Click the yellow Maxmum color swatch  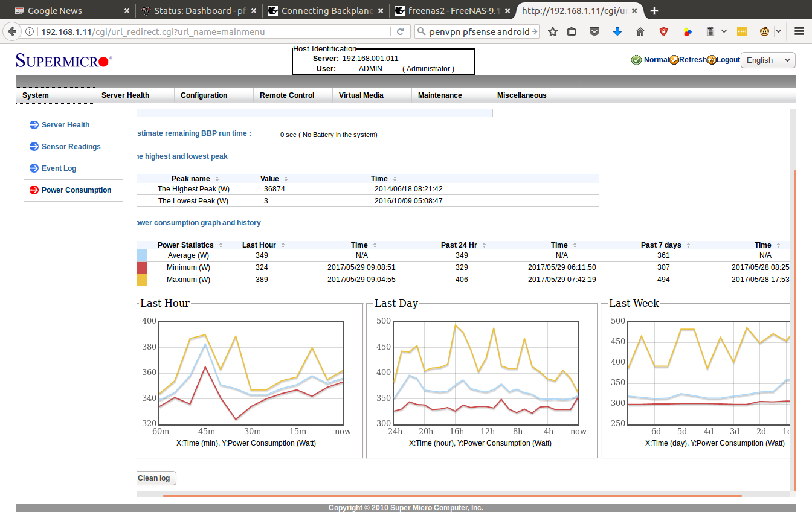(x=141, y=280)
